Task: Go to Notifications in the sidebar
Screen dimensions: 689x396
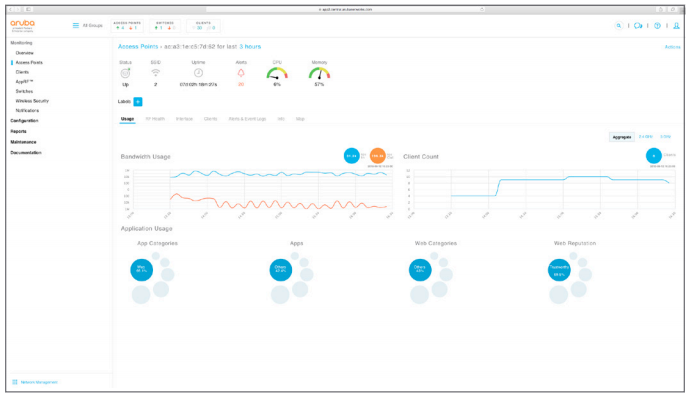Action: [x=27, y=111]
